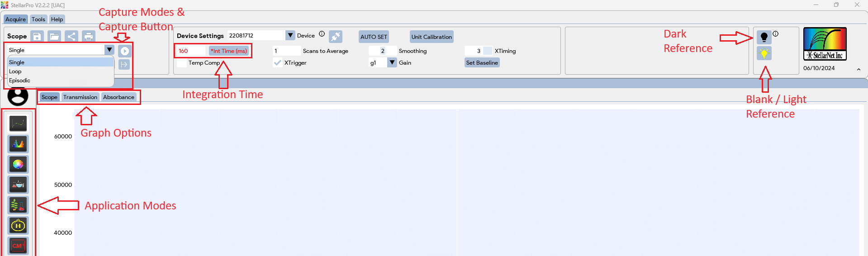Open the color wheel application mode
Image resolution: width=868 pixels, height=256 pixels.
(x=18, y=164)
